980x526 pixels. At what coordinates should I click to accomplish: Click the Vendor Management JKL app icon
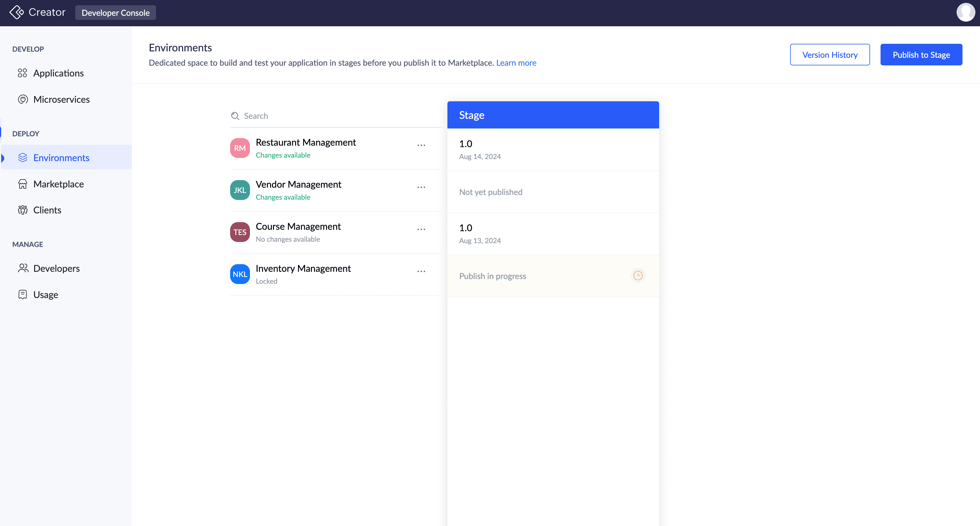[240, 190]
